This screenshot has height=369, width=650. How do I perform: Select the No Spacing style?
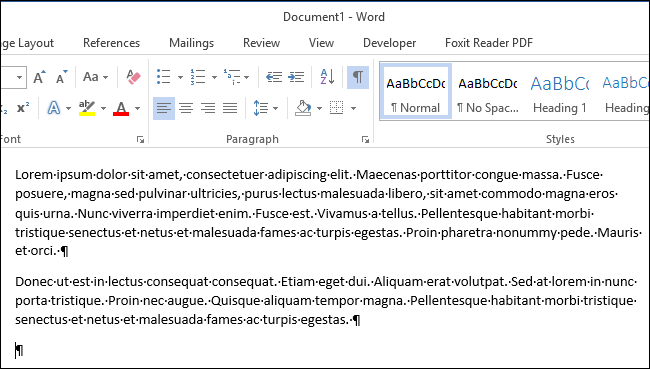coord(488,92)
